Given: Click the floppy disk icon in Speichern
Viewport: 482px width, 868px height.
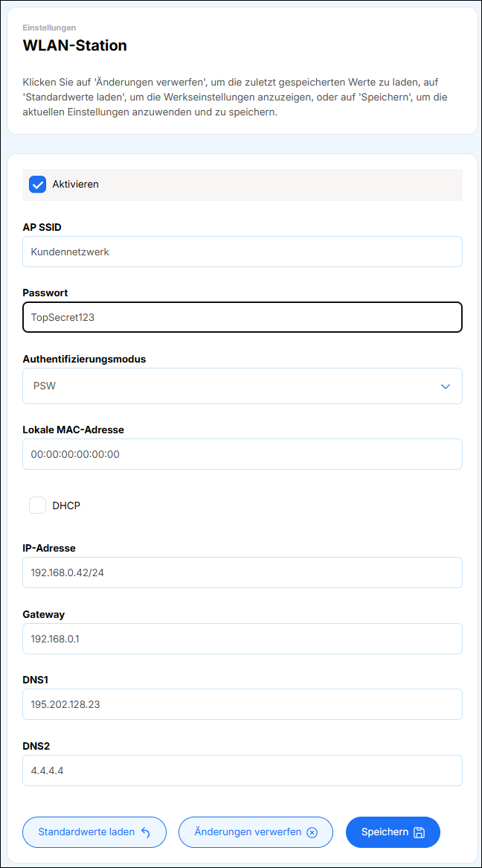Looking at the screenshot, I should pos(419,832).
